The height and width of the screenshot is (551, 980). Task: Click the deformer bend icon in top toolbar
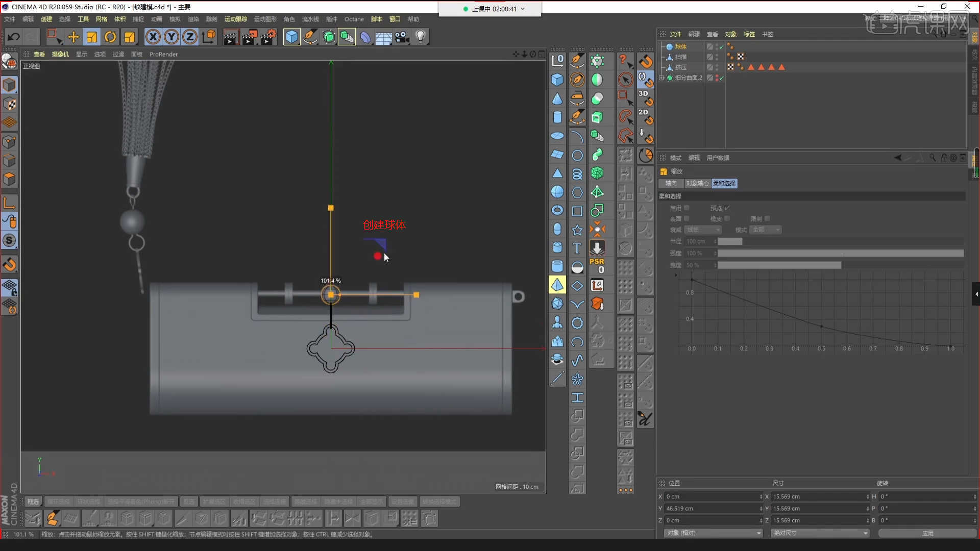pyautogui.click(x=365, y=37)
